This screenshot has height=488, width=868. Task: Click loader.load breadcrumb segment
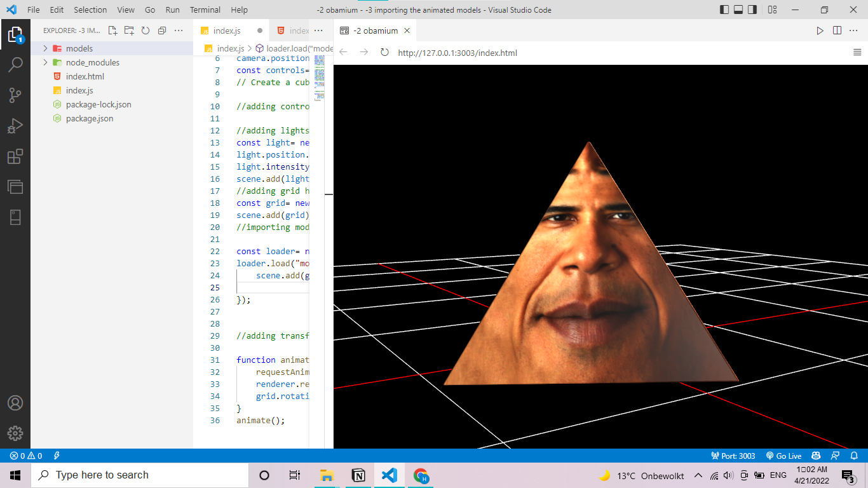(295, 48)
